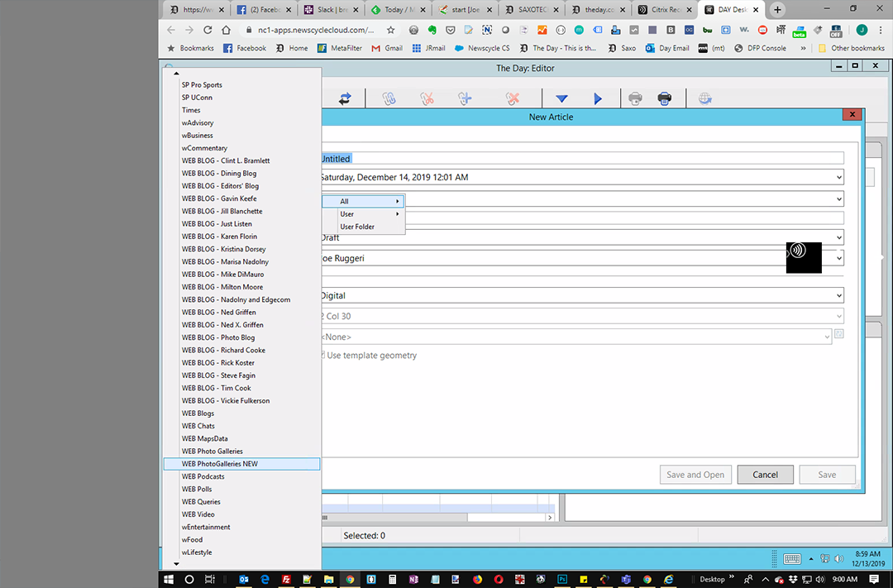The width and height of the screenshot is (893, 588).
Task: Open Windows notification center icon
Action: (x=874, y=579)
